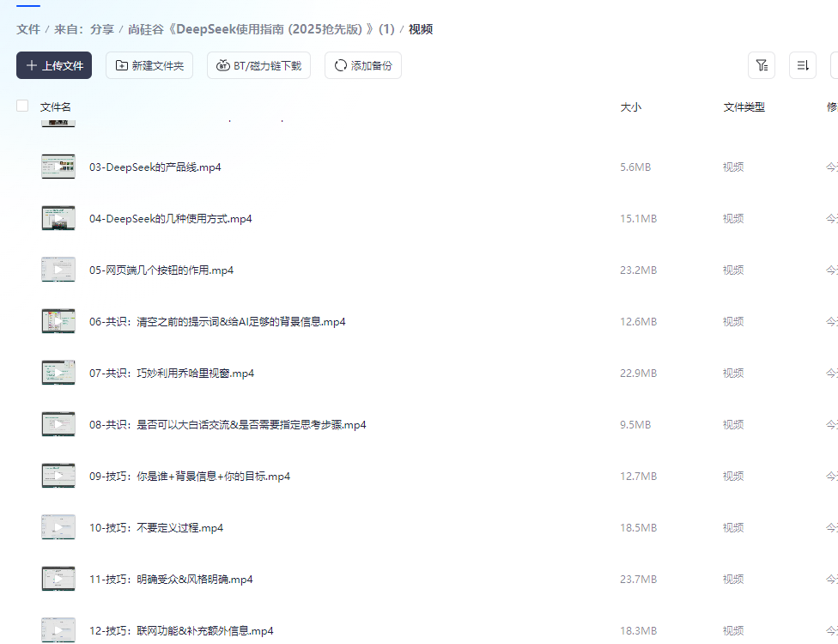Click 视频 type in the 07-共识 row

733,374
